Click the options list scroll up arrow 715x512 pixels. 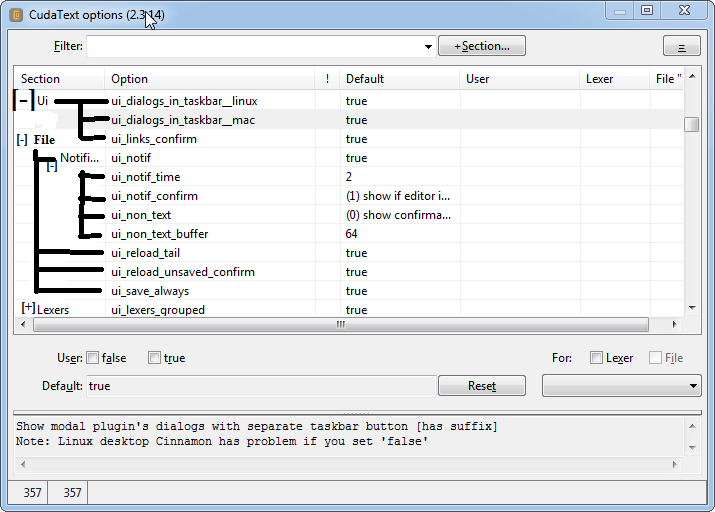(x=692, y=77)
